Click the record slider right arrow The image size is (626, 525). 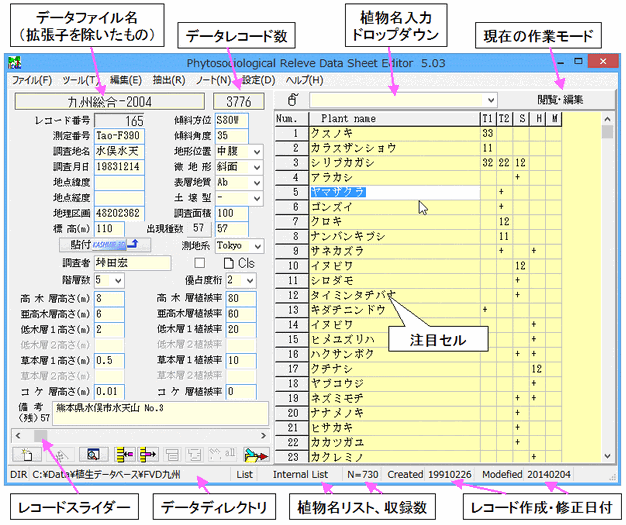(263, 436)
